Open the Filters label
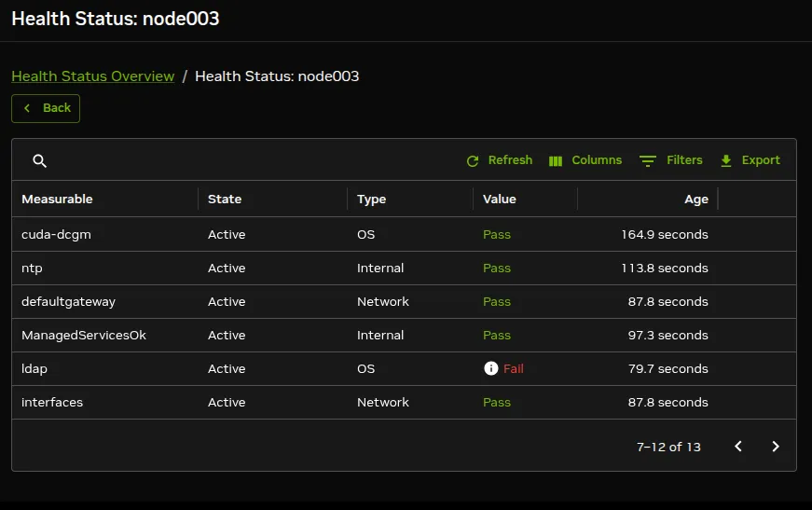 tap(684, 160)
